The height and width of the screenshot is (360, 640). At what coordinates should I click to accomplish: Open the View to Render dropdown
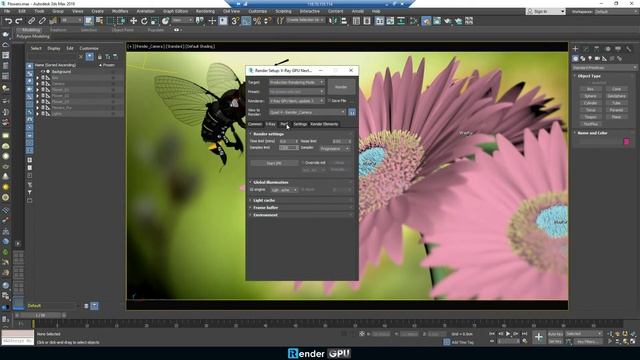pos(307,112)
